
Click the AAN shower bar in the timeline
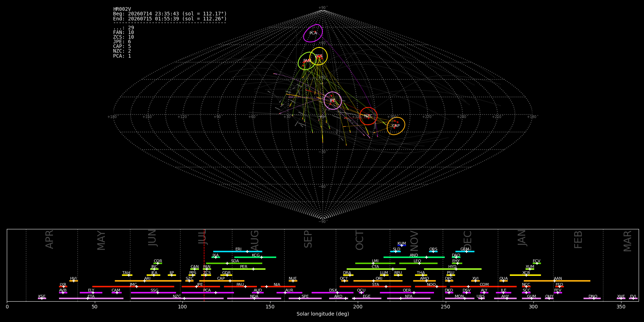(557, 281)
